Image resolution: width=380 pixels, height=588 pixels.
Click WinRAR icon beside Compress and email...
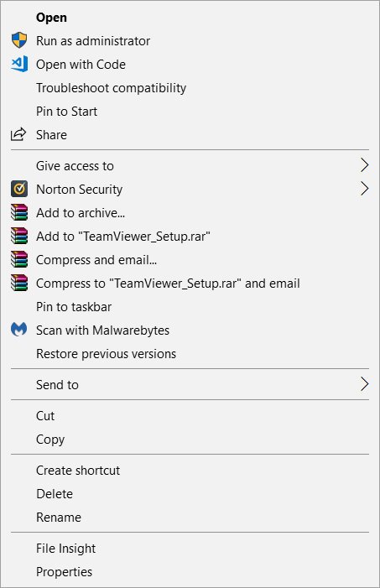19,259
